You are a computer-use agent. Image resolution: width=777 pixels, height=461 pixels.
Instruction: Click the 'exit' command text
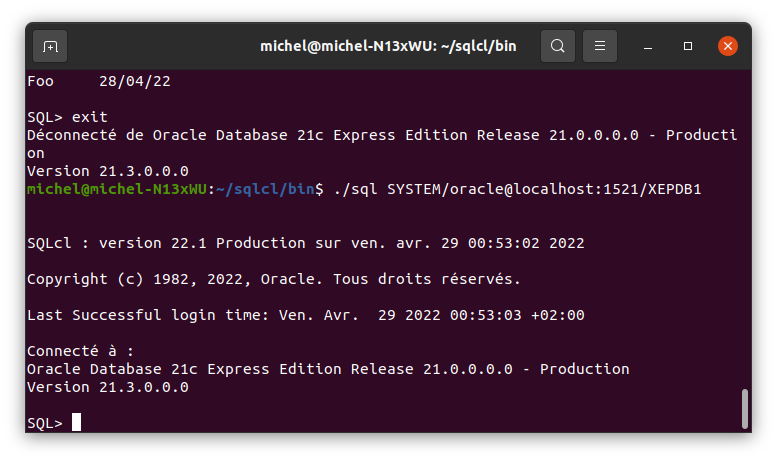(x=89, y=117)
